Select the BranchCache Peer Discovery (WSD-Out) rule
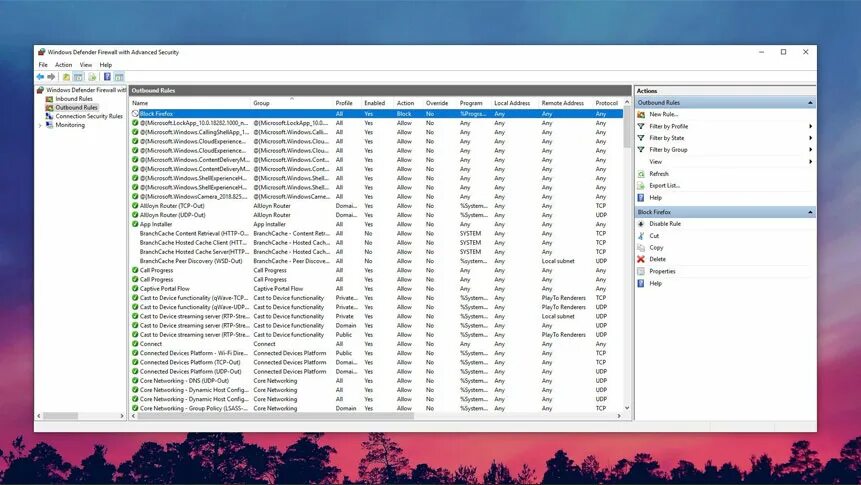 click(x=376, y=261)
